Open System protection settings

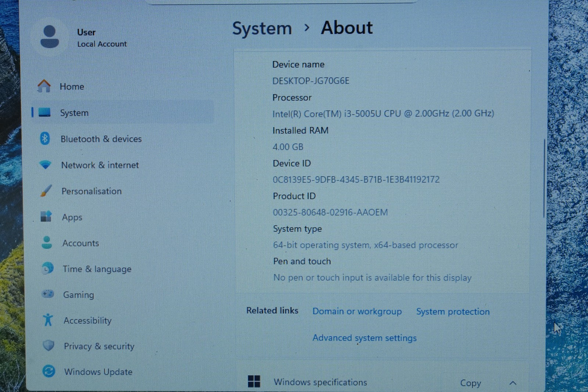[x=453, y=311]
